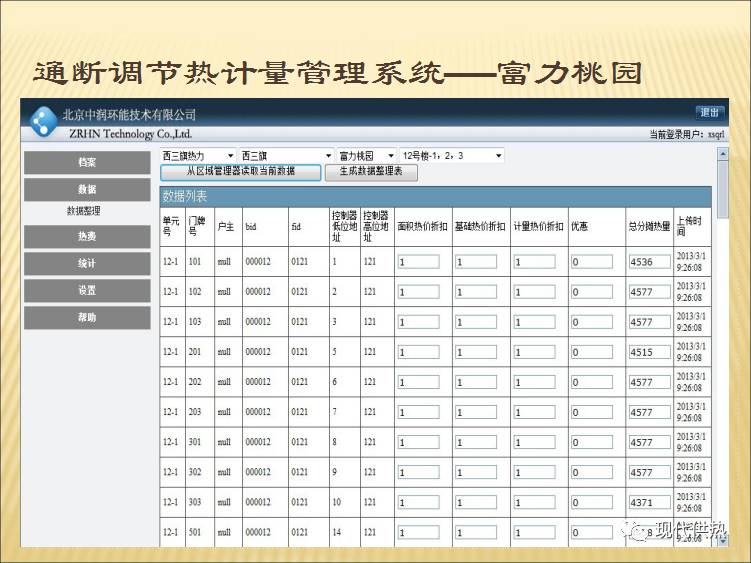The image size is (751, 563).
Task: Click 总分摊热量 field for door 102
Action: (x=649, y=292)
